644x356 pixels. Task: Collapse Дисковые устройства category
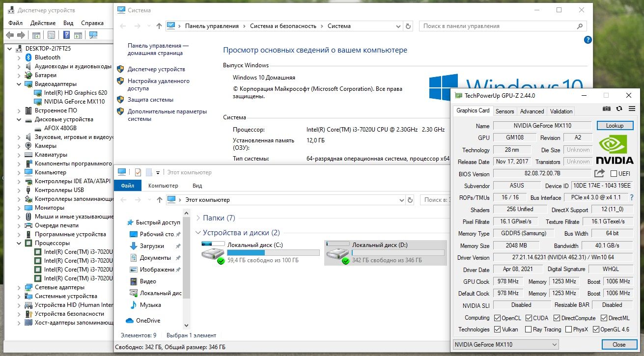[19, 119]
